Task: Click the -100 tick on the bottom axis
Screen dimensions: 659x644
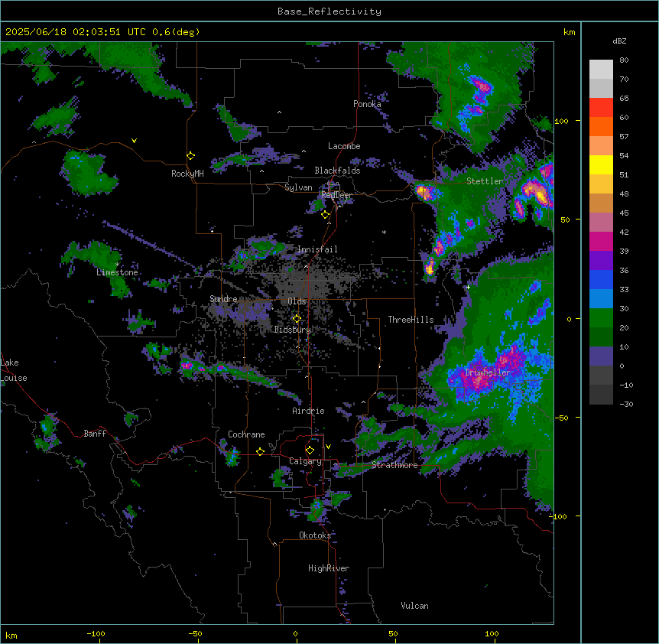Action: pyautogui.click(x=96, y=633)
